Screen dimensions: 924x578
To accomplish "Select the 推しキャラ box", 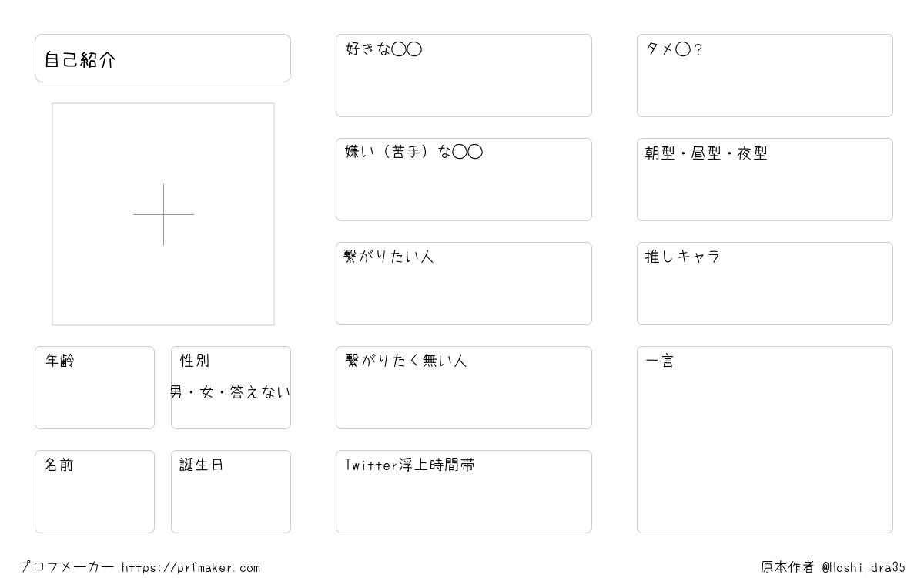I will pyautogui.click(x=765, y=284).
